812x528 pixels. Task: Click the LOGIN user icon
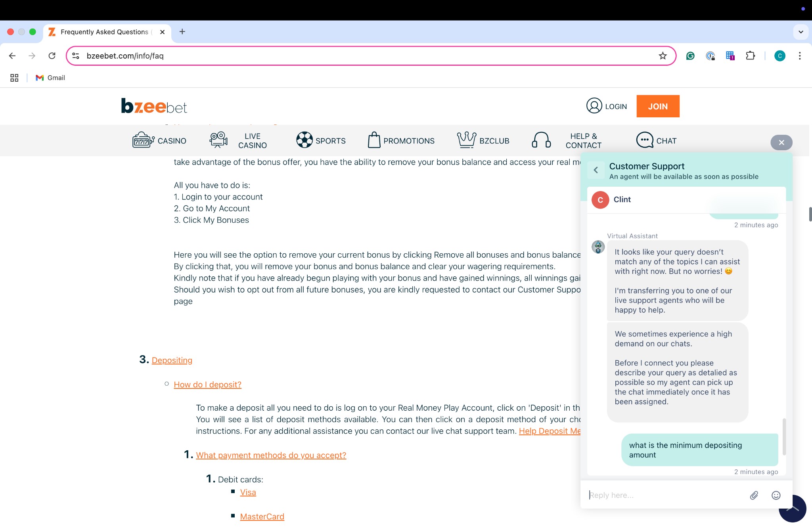coord(594,106)
